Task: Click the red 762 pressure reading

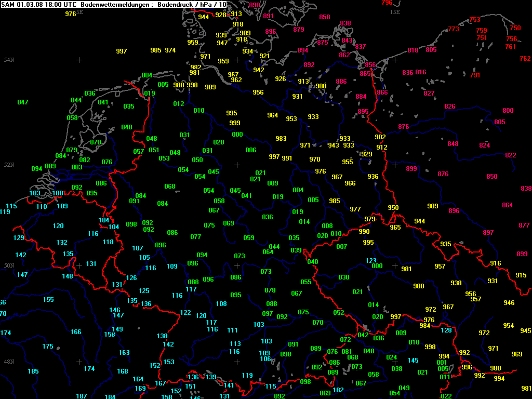Action: pyautogui.click(x=525, y=59)
